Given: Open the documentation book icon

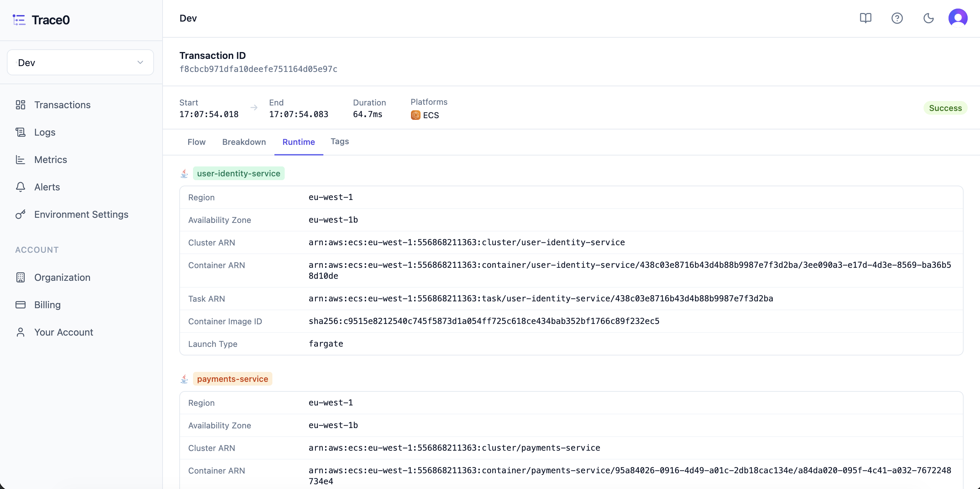Looking at the screenshot, I should (865, 18).
